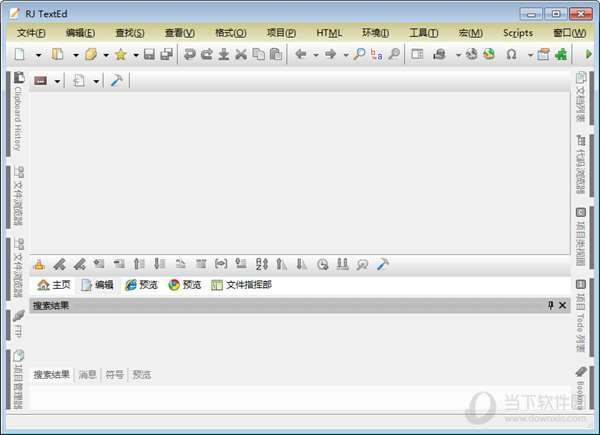The width and height of the screenshot is (600, 435).
Task: Open the Clipboard History side panel
Action: (18, 111)
